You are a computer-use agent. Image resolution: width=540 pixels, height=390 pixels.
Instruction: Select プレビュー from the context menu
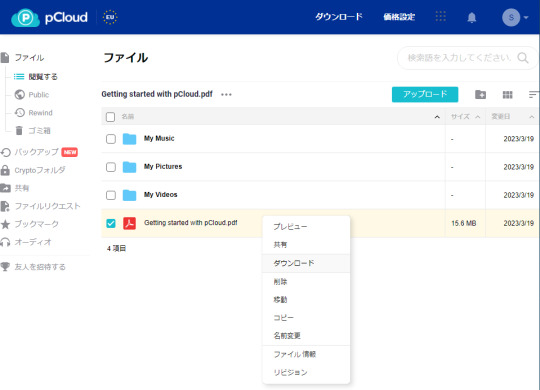point(306,227)
